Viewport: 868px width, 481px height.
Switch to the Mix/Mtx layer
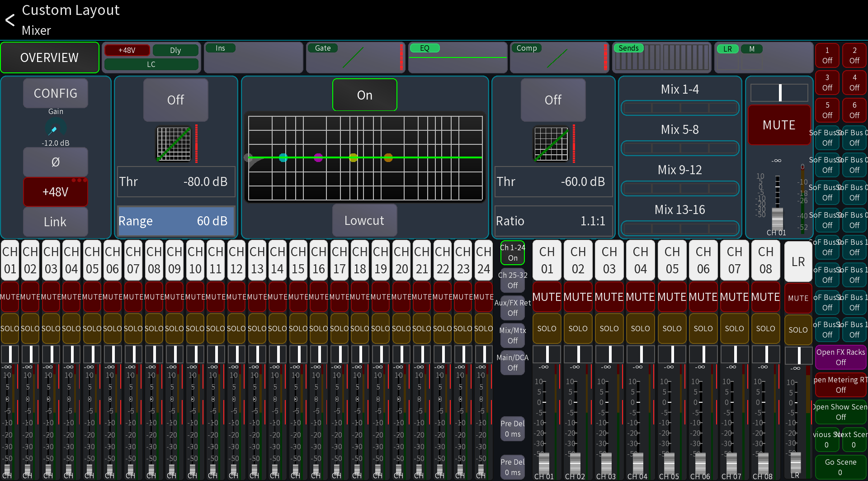[512, 335]
